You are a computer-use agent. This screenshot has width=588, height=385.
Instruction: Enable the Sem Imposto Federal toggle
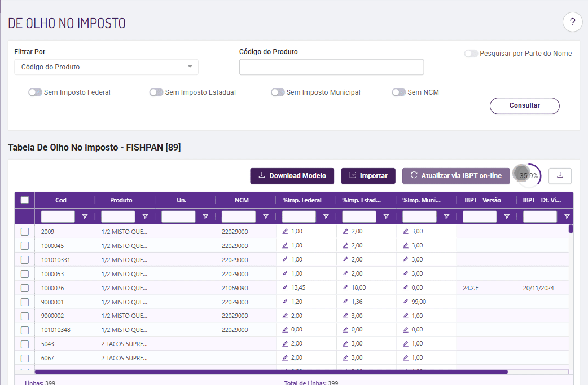pyautogui.click(x=36, y=92)
